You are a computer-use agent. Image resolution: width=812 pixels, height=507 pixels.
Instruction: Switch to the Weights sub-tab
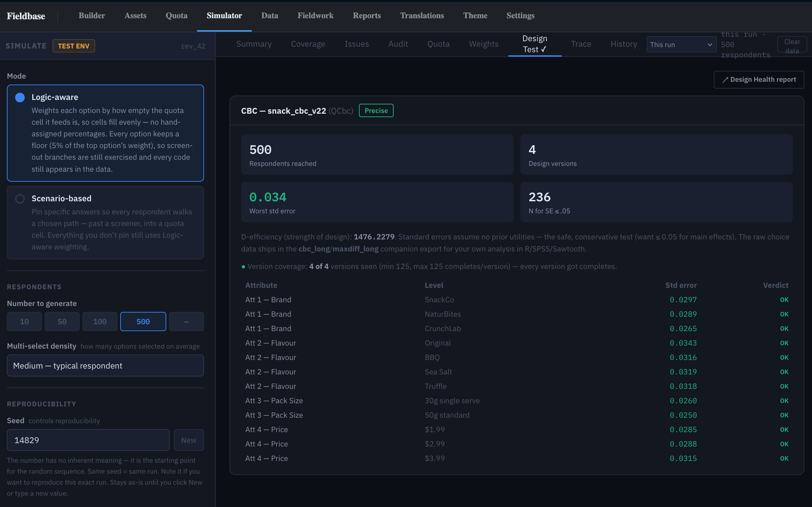(484, 44)
